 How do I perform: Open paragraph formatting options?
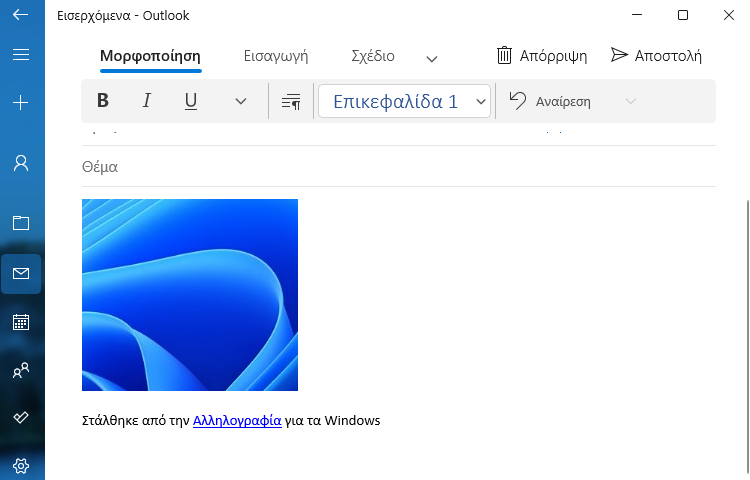point(291,101)
